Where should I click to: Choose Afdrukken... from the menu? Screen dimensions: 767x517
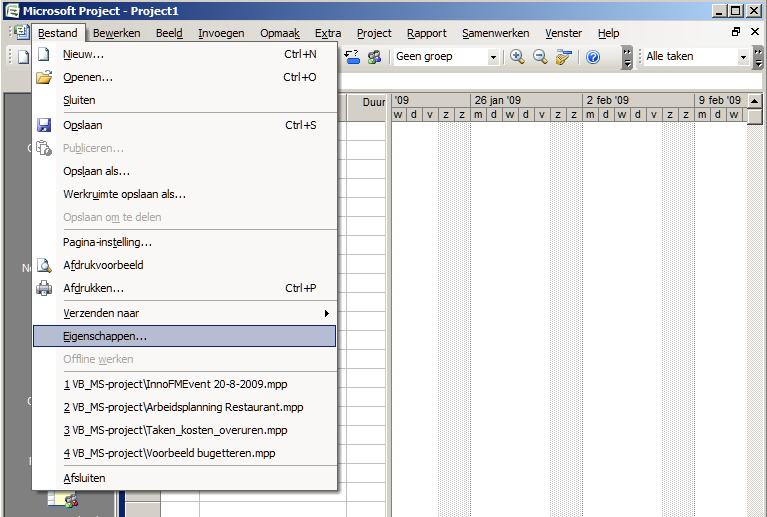tap(184, 288)
